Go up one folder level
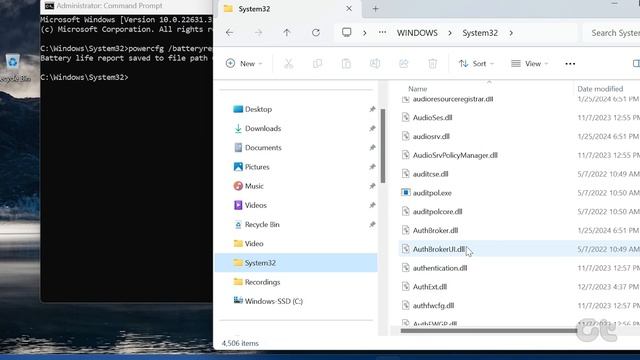640x360 pixels. [x=287, y=33]
